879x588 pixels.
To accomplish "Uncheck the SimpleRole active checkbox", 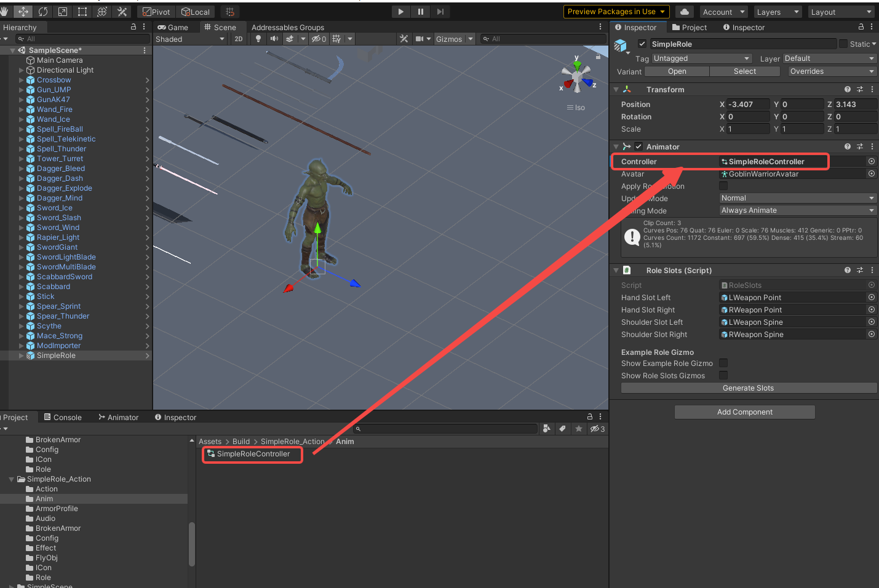I will 642,44.
